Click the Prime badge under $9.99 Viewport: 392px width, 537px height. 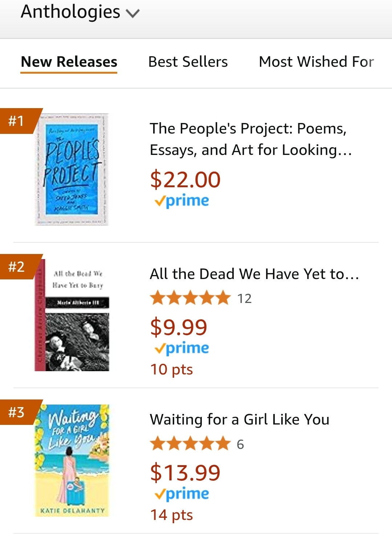pyautogui.click(x=182, y=348)
